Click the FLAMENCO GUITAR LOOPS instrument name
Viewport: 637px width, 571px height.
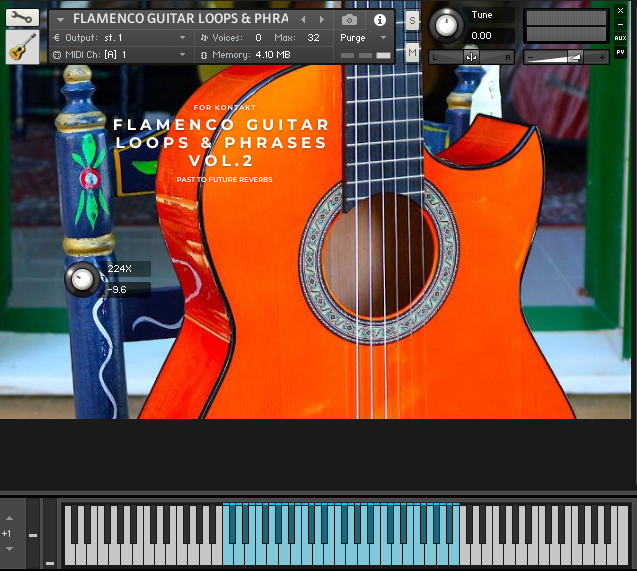(x=181, y=19)
